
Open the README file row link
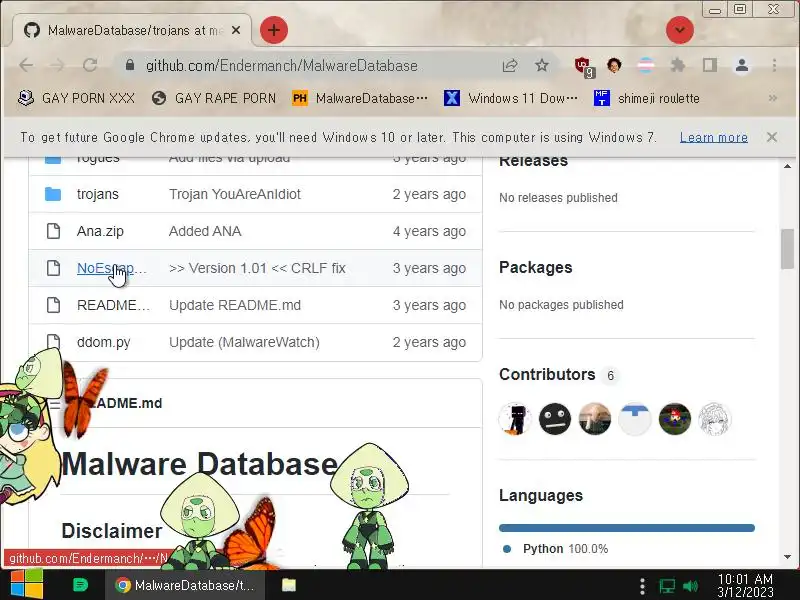pos(113,305)
